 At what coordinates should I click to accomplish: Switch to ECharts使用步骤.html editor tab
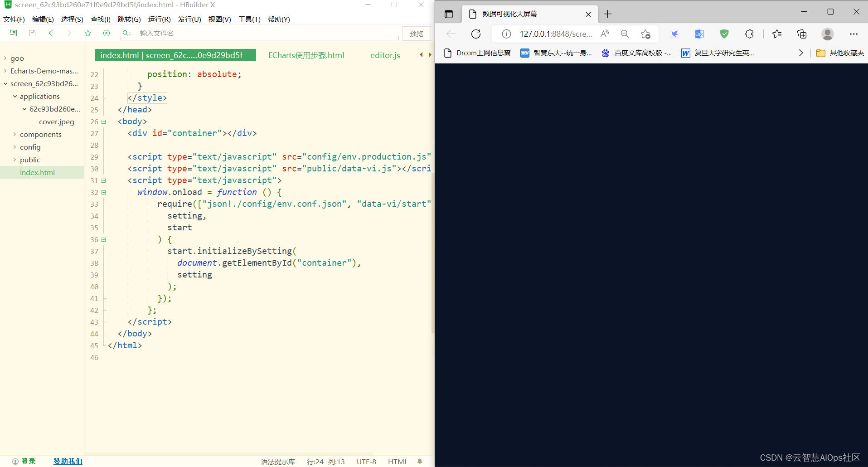click(306, 55)
